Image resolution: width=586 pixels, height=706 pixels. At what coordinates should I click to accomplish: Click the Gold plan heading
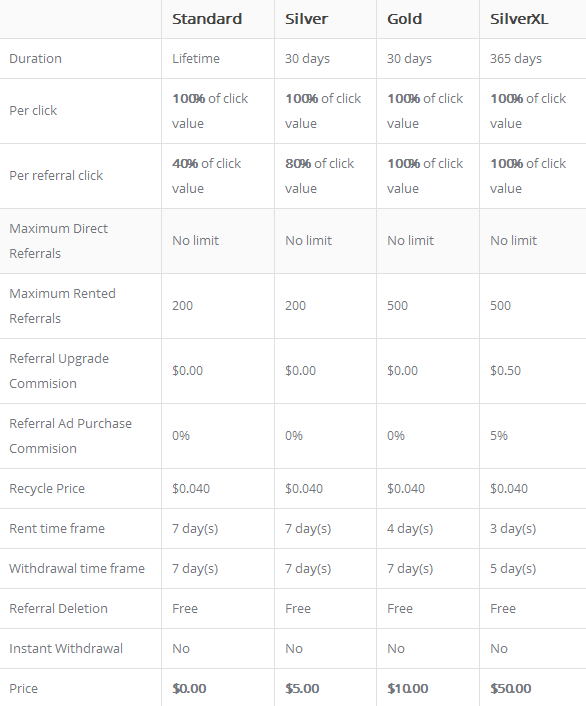[x=404, y=19]
